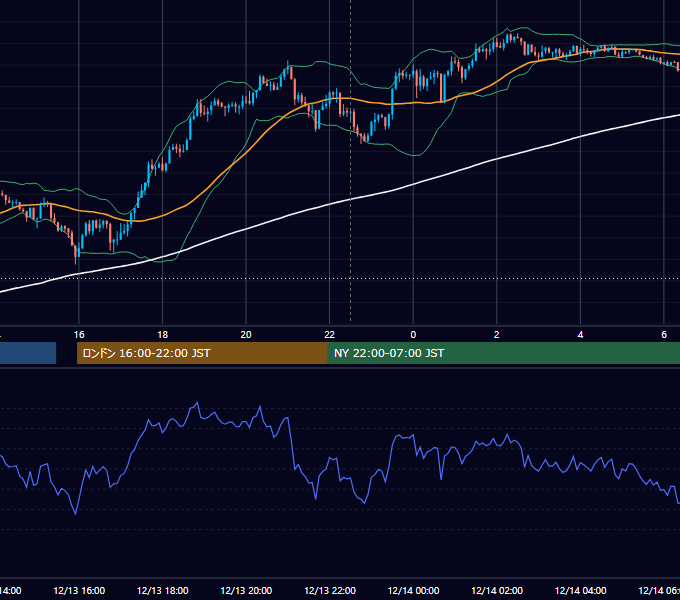Click the 12/13 18:00 date label
Screen dimensions: 680x600
click(x=163, y=590)
